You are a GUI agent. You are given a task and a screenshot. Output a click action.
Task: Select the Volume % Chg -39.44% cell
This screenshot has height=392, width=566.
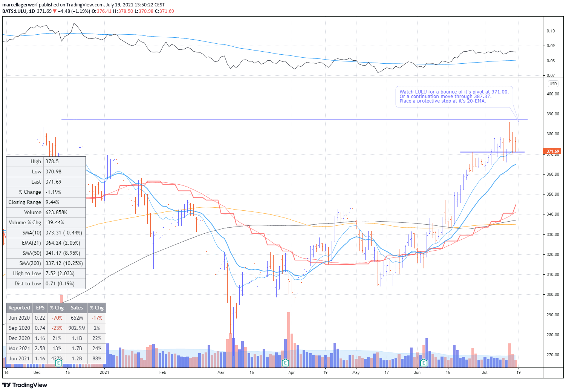point(64,222)
